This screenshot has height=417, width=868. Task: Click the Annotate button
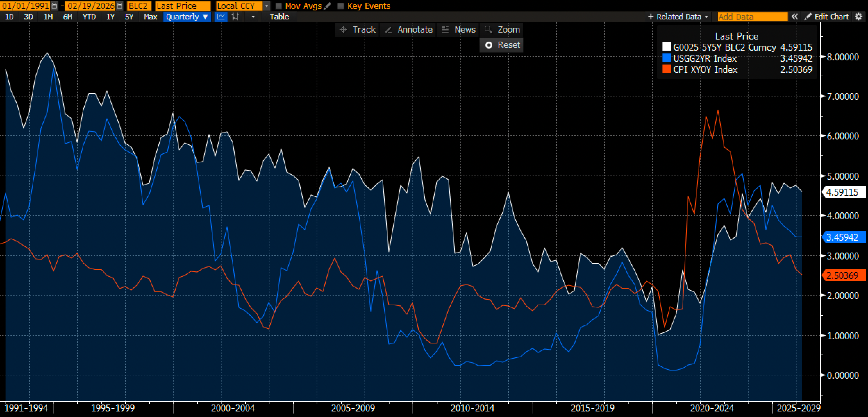click(x=409, y=29)
